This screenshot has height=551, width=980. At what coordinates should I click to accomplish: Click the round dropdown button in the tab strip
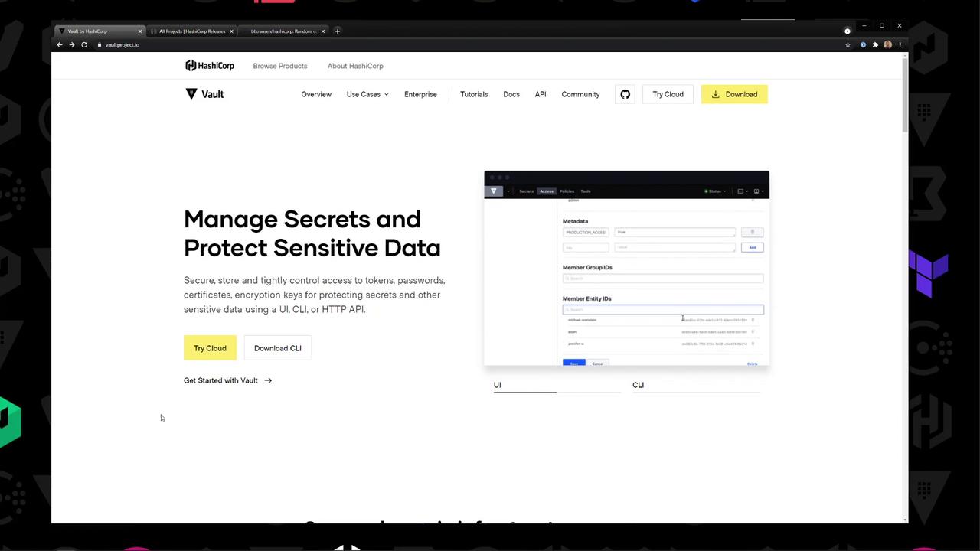point(847,31)
